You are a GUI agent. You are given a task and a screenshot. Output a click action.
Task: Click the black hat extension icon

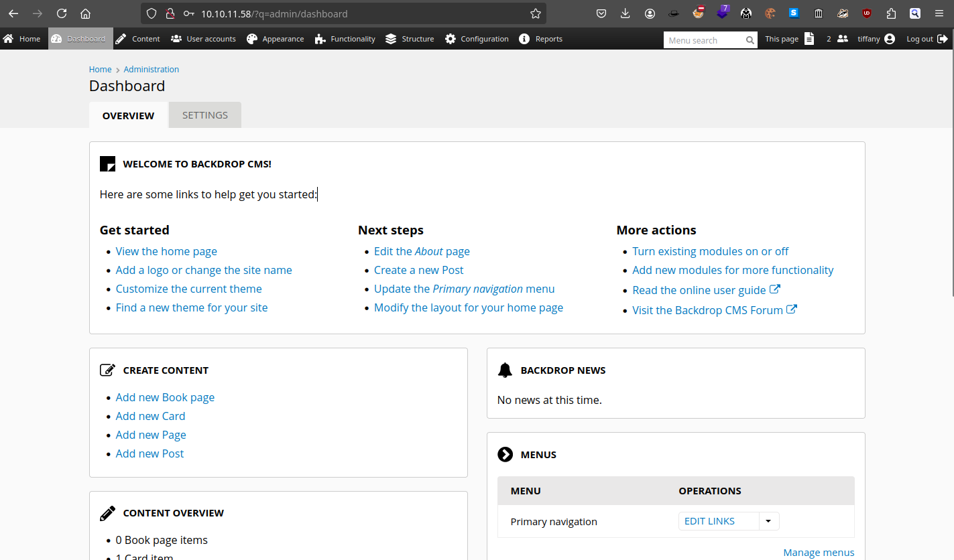pyautogui.click(x=674, y=13)
